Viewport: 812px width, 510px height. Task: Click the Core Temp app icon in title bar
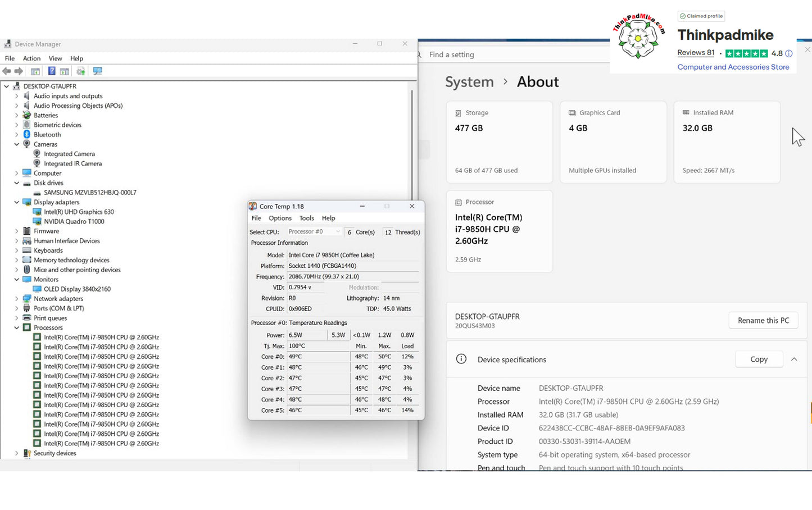point(253,206)
